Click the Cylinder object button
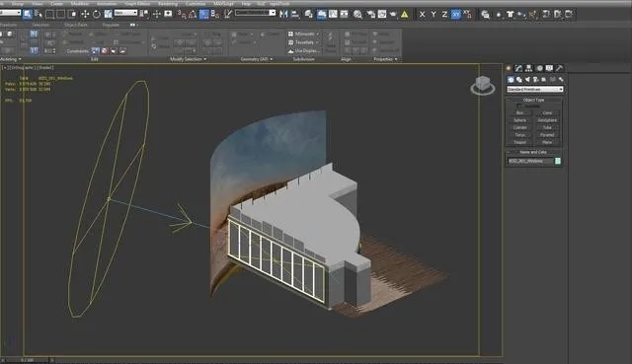 (520, 127)
